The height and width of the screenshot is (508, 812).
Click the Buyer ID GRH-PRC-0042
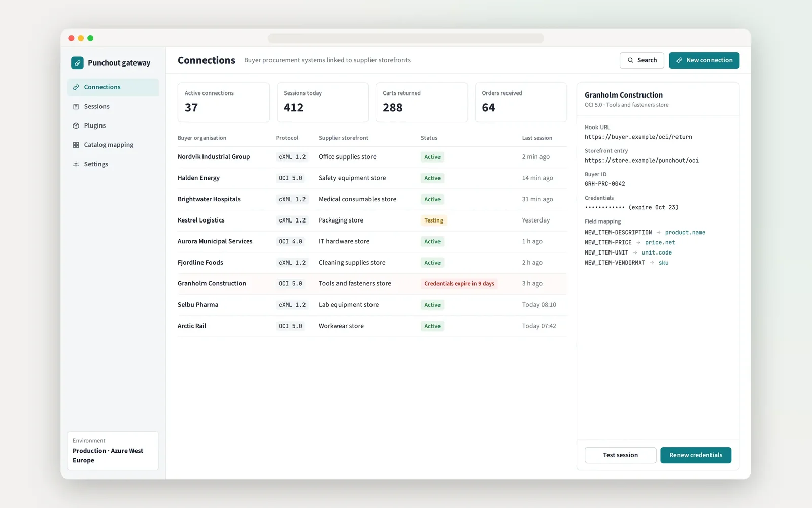pos(605,184)
